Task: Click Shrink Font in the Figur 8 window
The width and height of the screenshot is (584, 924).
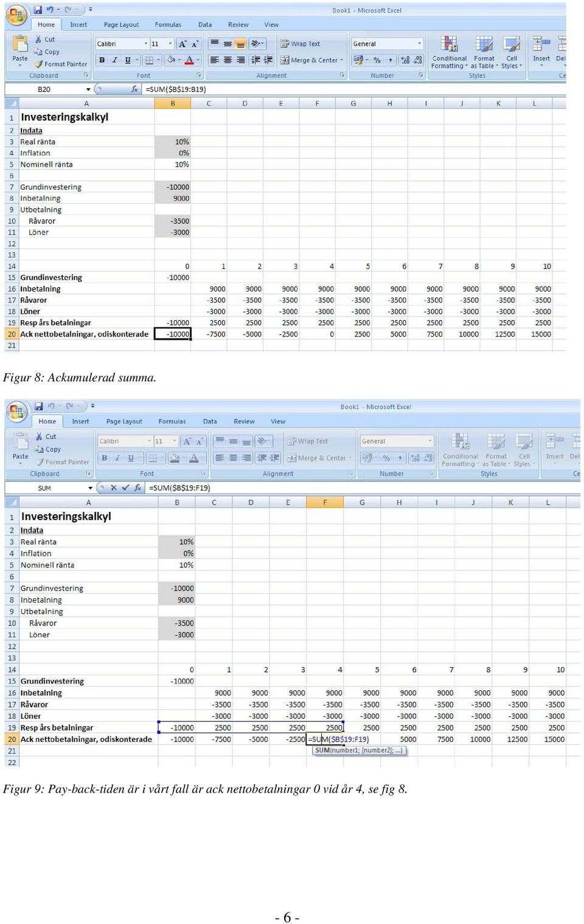Action: (195, 44)
